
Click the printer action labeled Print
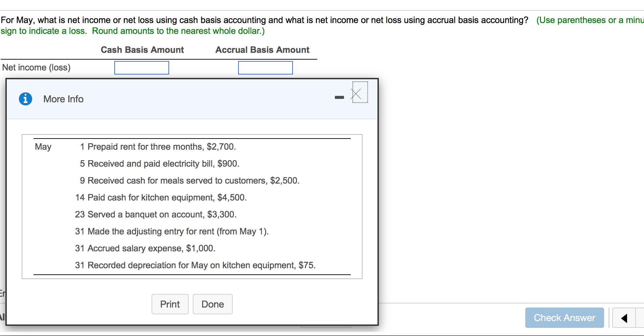point(170,304)
